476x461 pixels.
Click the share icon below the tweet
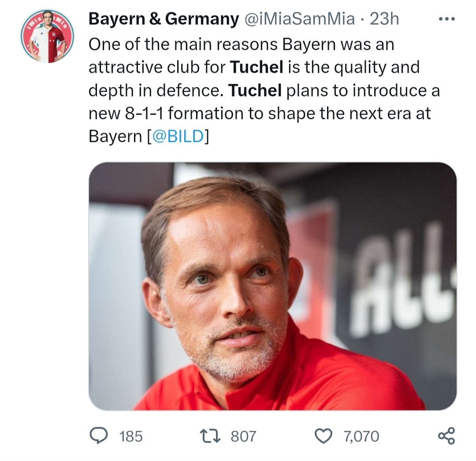pos(446,436)
